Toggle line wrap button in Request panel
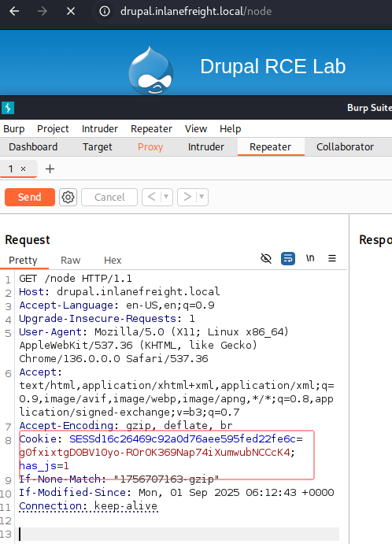This screenshot has width=392, height=544. click(288, 258)
